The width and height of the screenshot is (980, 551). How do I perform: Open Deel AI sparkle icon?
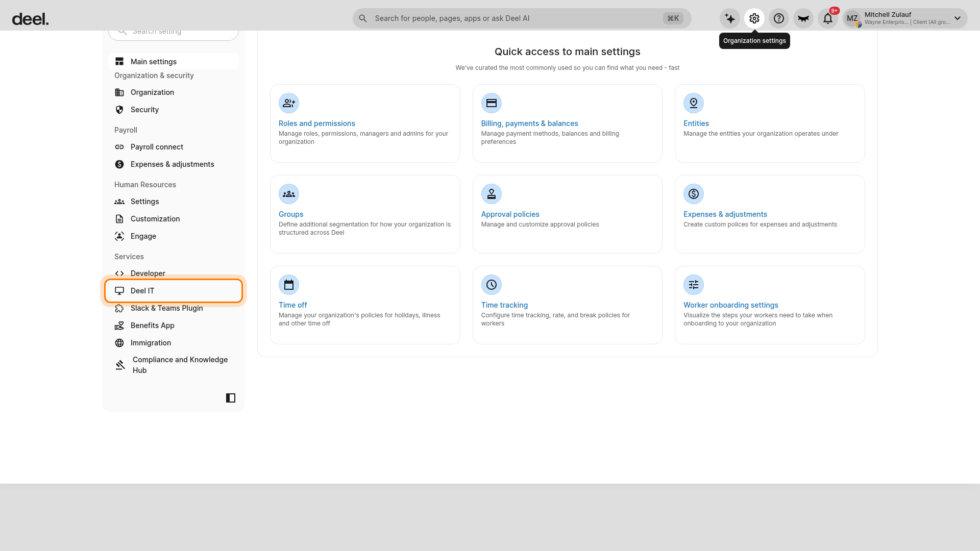tap(730, 18)
